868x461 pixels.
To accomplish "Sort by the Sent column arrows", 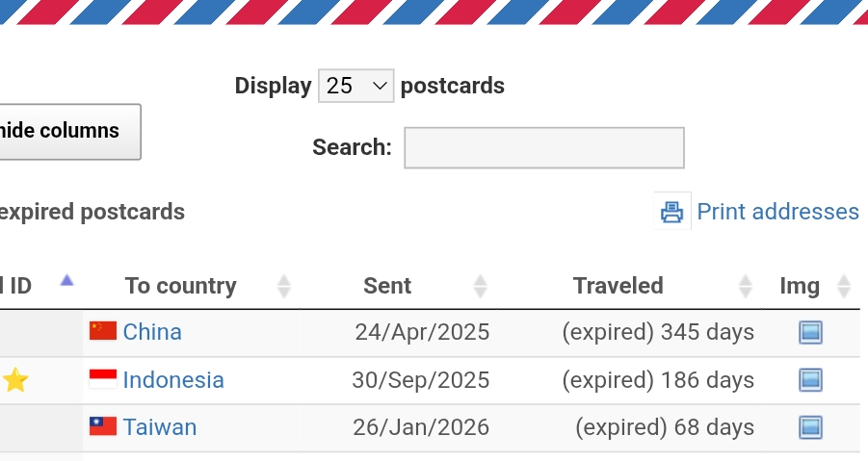I will 480,286.
